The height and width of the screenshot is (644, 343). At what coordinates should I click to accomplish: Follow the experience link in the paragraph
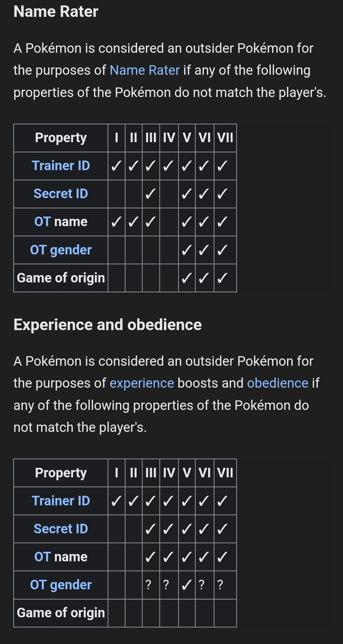coord(142,383)
